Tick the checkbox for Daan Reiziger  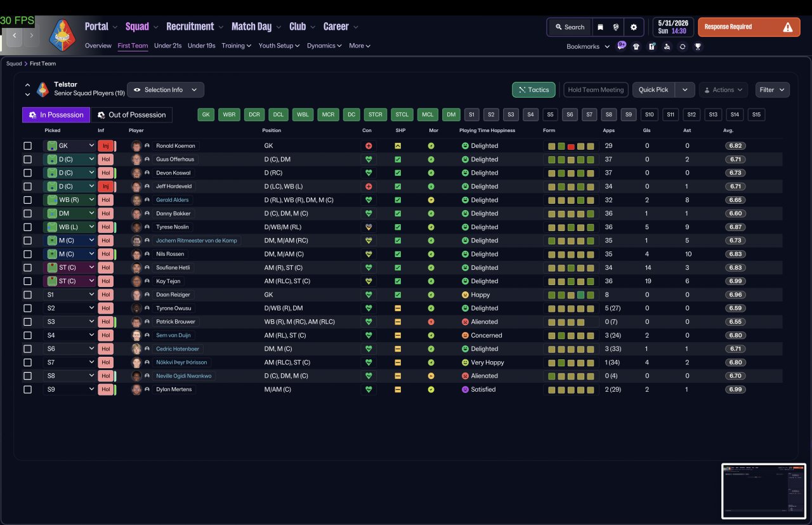[27, 295]
